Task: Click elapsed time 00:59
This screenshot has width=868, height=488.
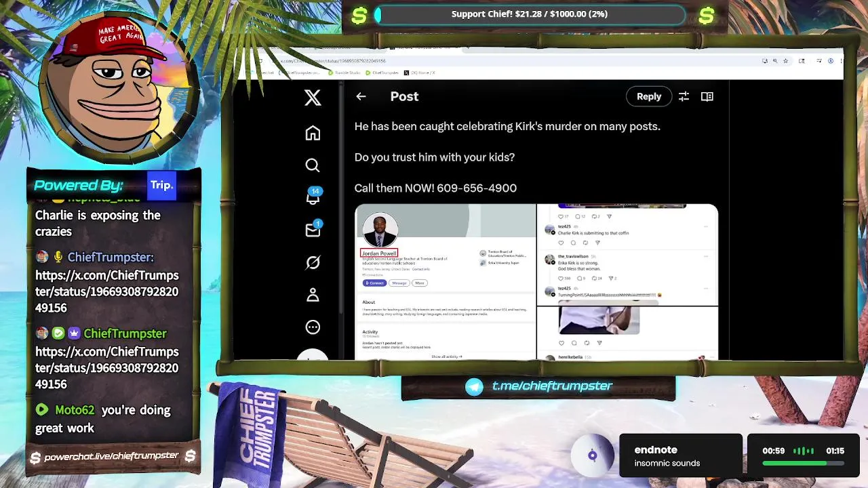Action: tap(773, 451)
